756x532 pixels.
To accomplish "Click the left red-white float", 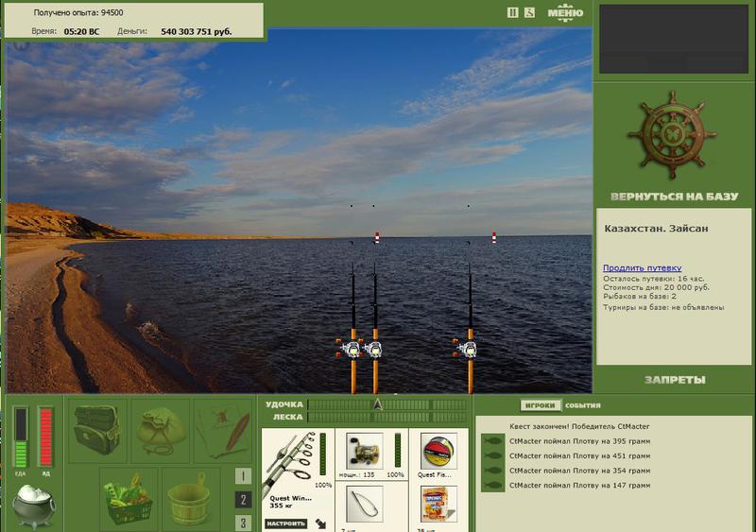I will pyautogui.click(x=377, y=238).
